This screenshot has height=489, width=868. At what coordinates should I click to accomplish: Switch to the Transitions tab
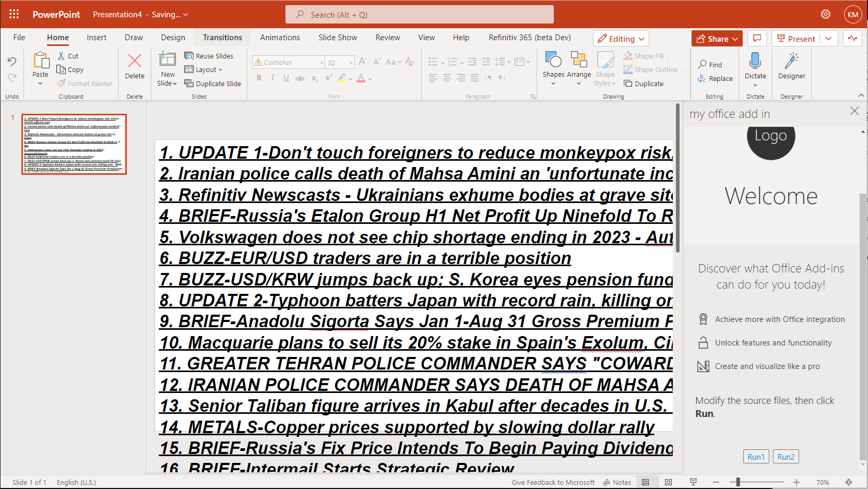coord(222,37)
